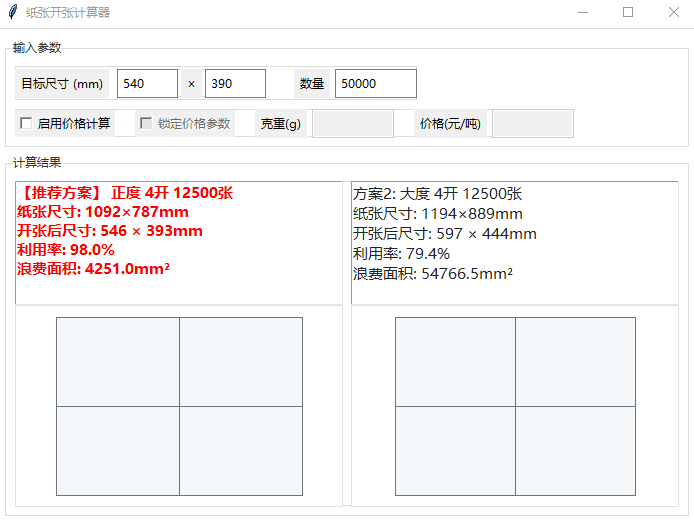Click bottom-right cell of left cutting diagram
This screenshot has height=524, width=694.
[x=241, y=451]
